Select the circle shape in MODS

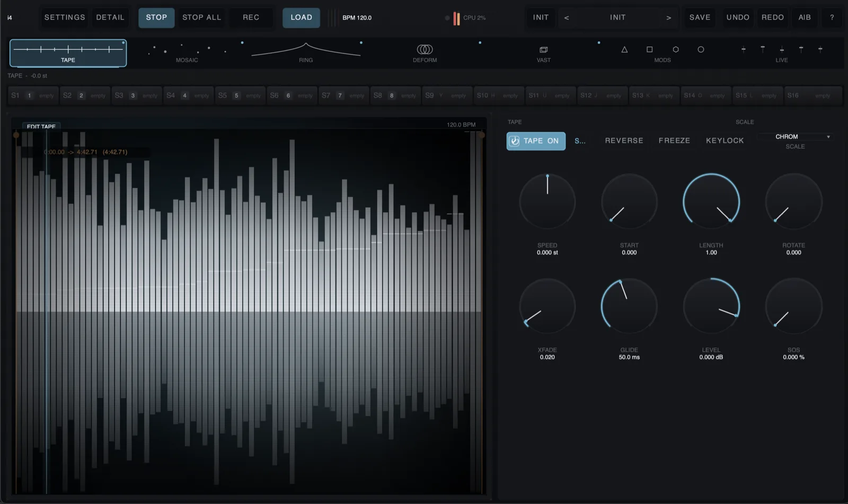click(x=701, y=49)
